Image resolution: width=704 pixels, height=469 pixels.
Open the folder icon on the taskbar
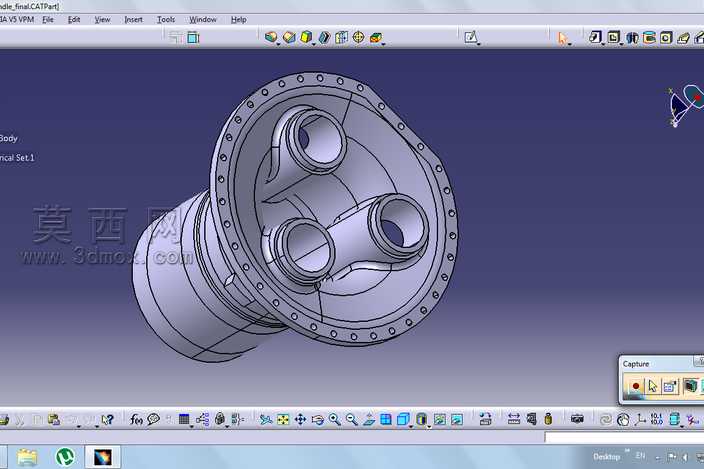click(x=27, y=457)
